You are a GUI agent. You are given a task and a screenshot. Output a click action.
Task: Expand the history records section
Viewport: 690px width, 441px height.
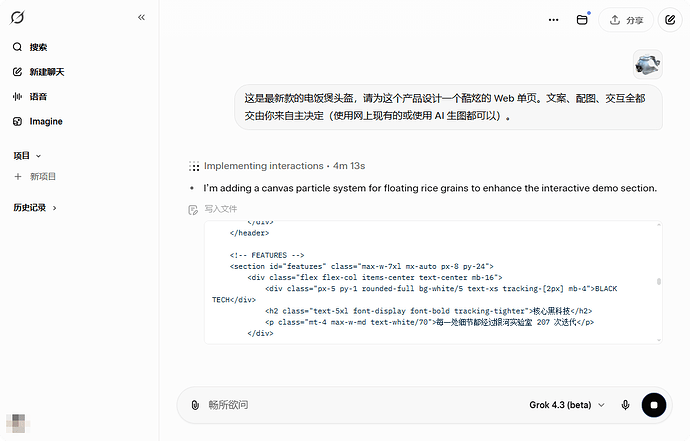point(35,208)
